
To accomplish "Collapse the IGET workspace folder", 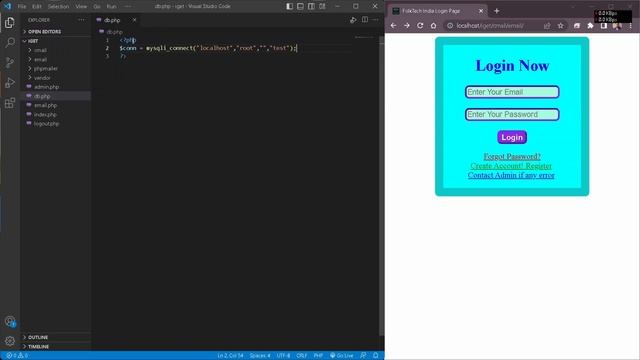I will [x=56, y=41].
